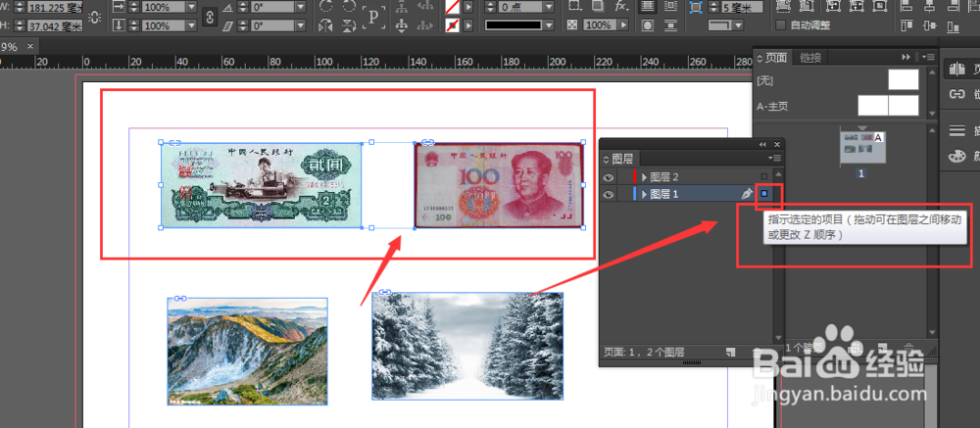The image size is (980, 428).
Task: Open color palette icon in right dock
Action: pyautogui.click(x=956, y=156)
